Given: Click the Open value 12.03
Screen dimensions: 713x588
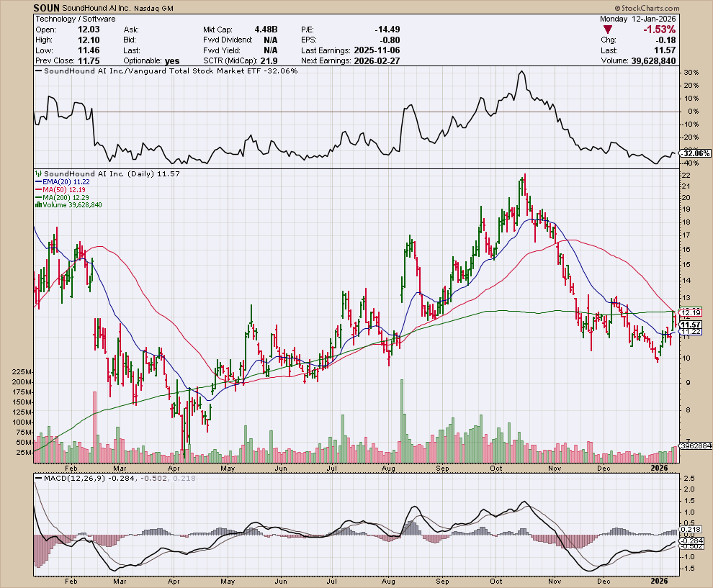Looking at the screenshot, I should [89, 29].
